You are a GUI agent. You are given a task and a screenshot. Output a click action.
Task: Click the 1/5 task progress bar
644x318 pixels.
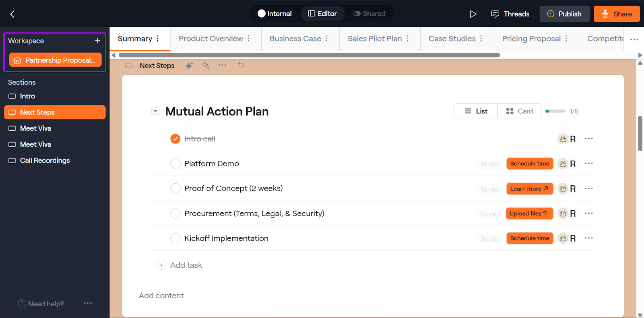click(x=555, y=111)
